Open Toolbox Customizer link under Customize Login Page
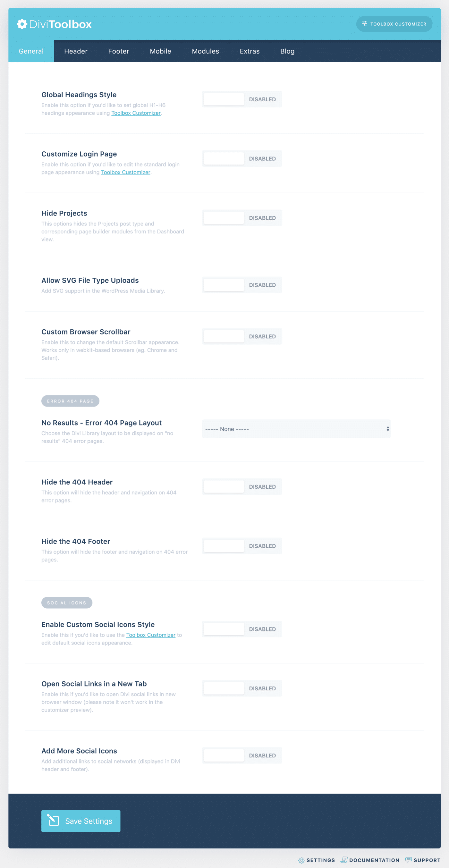This screenshot has width=449, height=868. click(125, 173)
